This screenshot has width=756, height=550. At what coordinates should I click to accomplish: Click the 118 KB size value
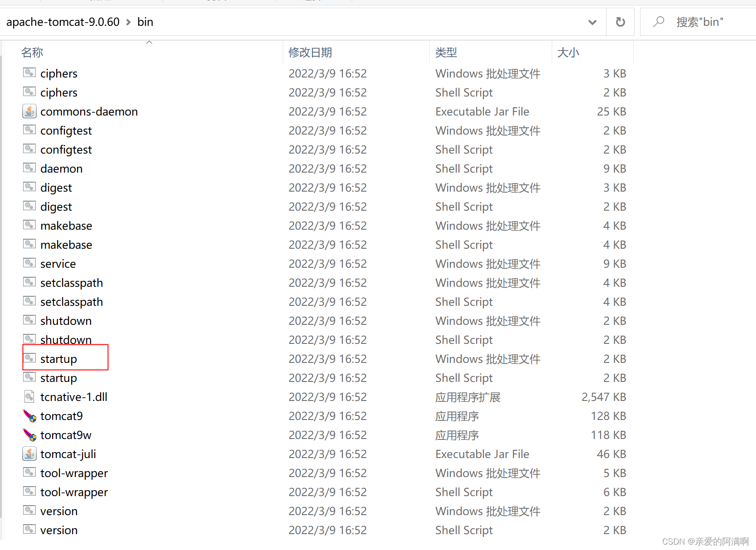(609, 435)
